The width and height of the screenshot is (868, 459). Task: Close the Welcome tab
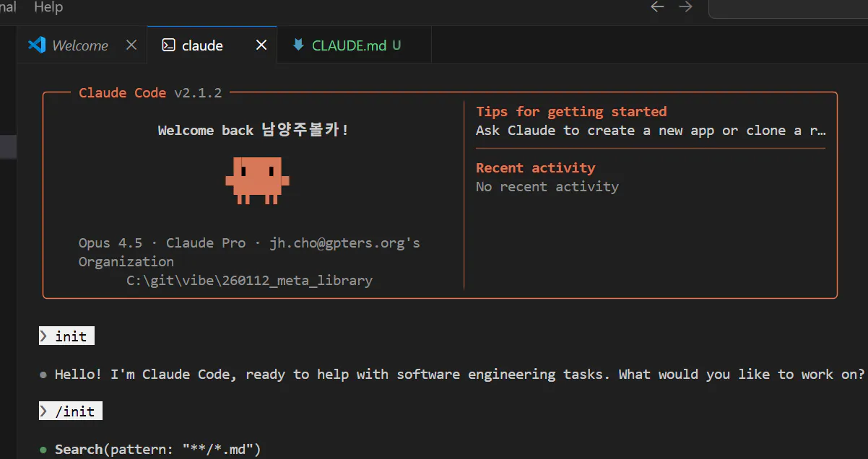(x=131, y=45)
